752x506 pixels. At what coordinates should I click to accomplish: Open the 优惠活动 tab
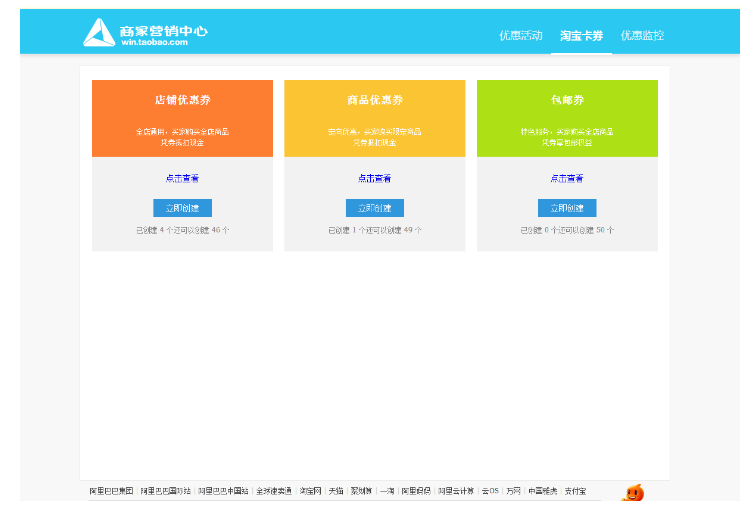(x=521, y=35)
